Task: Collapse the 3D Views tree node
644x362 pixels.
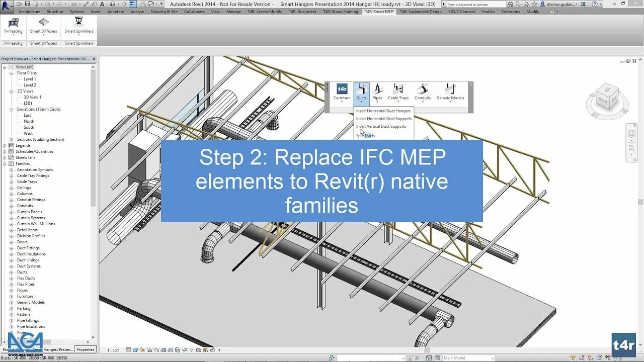Action: (11, 91)
